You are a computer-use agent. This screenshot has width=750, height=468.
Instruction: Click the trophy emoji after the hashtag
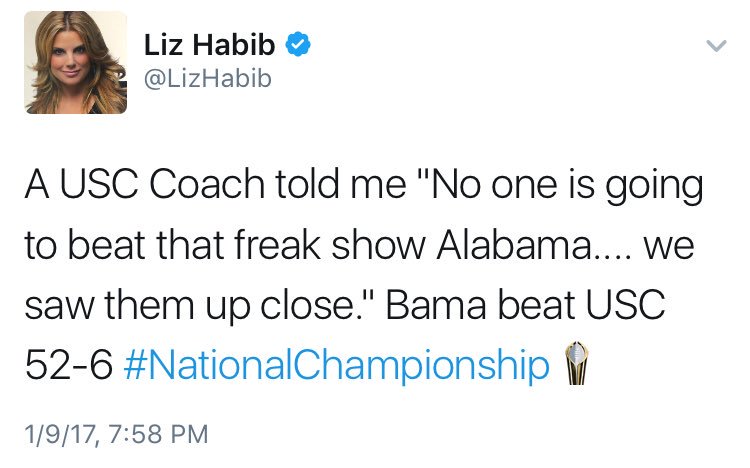click(x=577, y=364)
